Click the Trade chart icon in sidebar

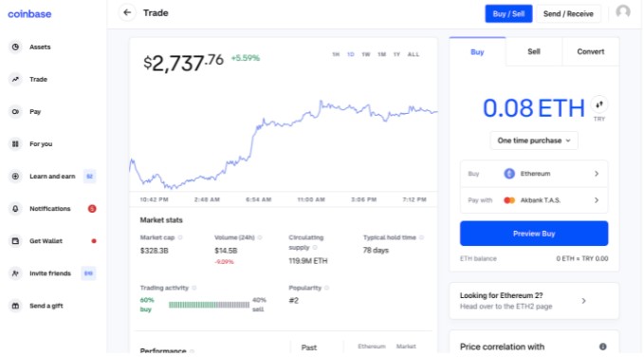click(15, 79)
